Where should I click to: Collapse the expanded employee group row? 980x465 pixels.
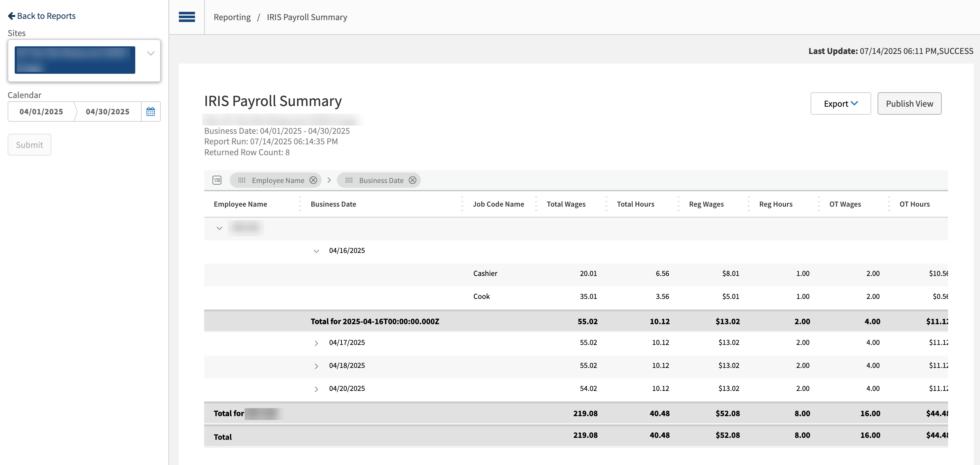[x=219, y=228]
